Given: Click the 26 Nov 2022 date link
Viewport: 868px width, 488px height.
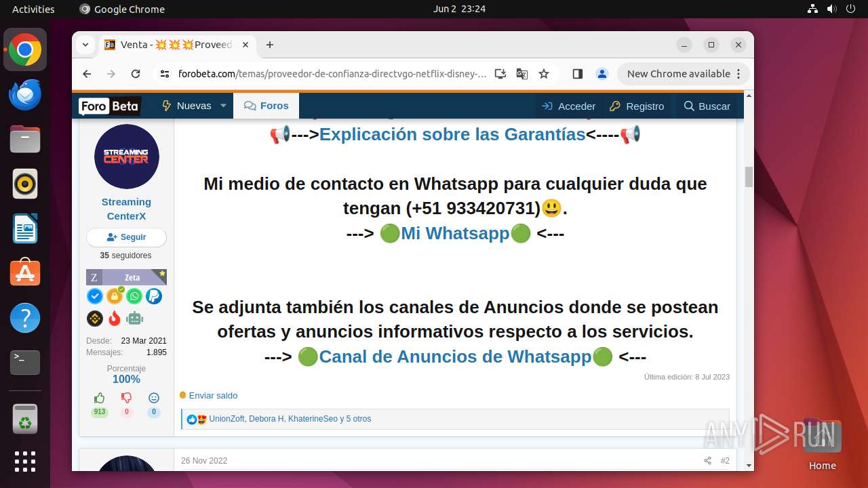Looking at the screenshot, I should [x=204, y=461].
